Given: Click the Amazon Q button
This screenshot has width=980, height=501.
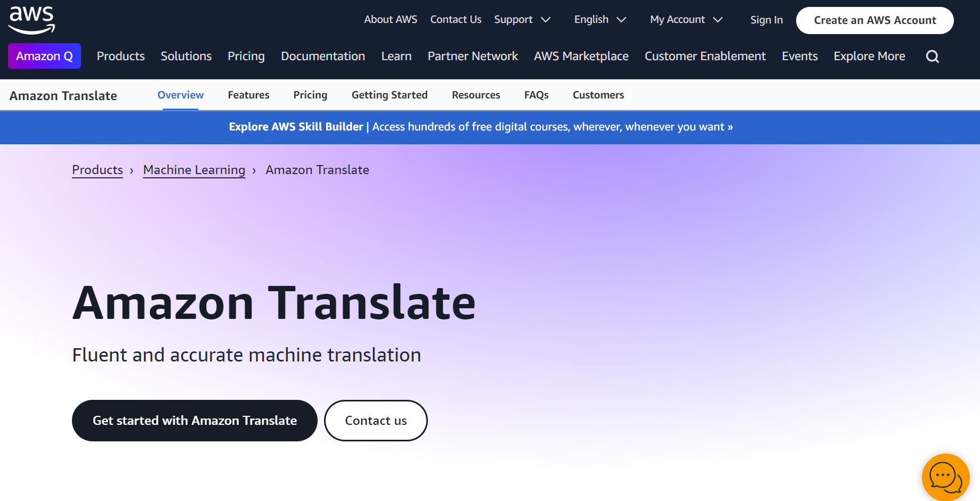Looking at the screenshot, I should pos(44,56).
